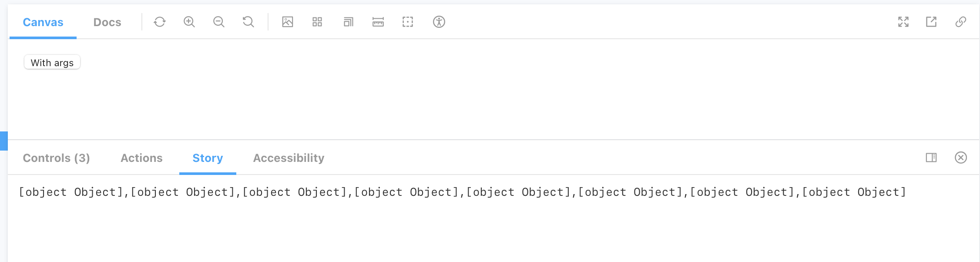The height and width of the screenshot is (262, 980).
Task: Open the canvas in a new tab
Action: [932, 21]
